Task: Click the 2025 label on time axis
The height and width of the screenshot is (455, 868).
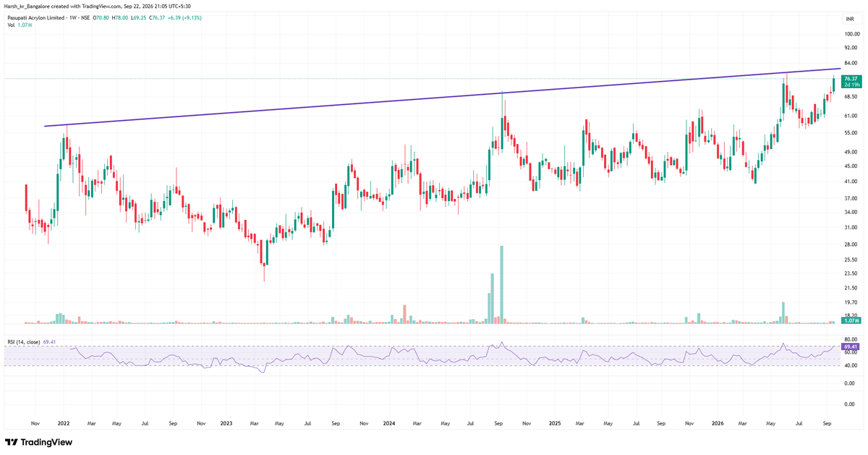Action: 555,422
